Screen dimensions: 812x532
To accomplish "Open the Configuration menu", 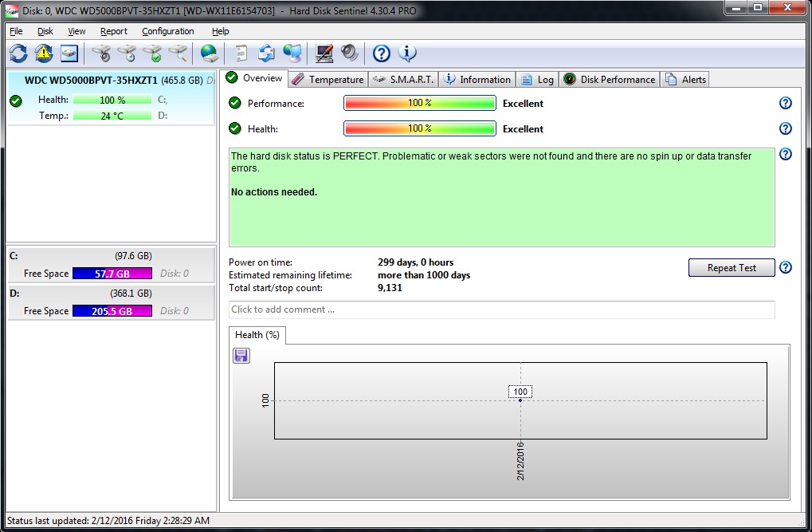I will click(167, 31).
